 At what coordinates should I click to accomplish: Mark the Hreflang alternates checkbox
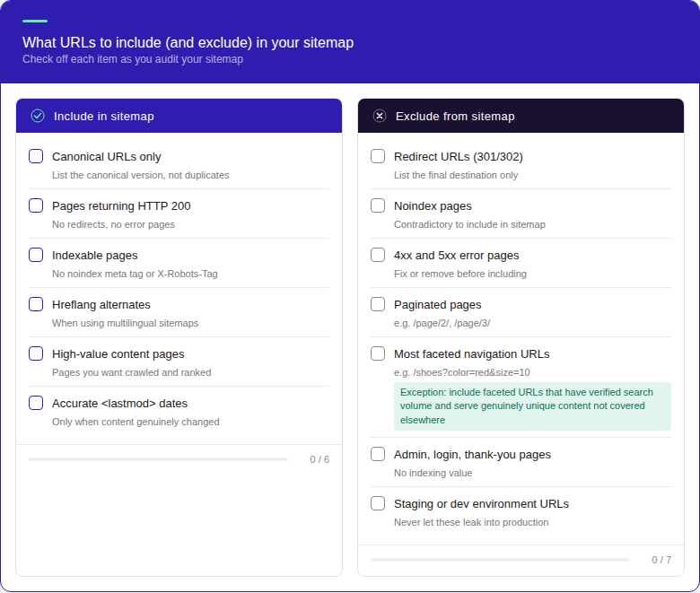coord(36,304)
